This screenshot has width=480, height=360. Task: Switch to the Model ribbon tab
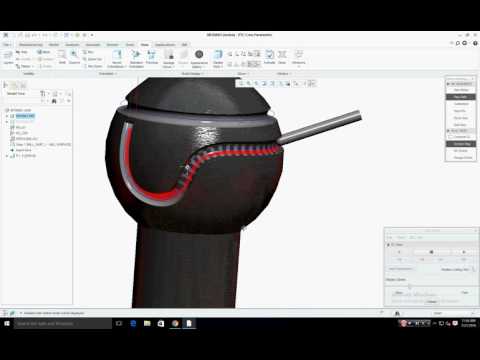coord(54,45)
